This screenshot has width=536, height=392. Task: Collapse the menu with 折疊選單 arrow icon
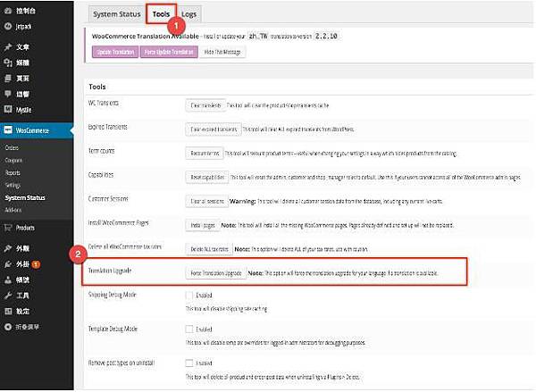pyautogui.click(x=8, y=327)
